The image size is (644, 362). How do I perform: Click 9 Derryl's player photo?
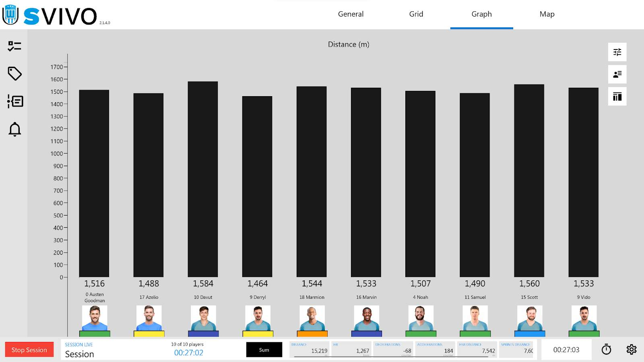[258, 318]
